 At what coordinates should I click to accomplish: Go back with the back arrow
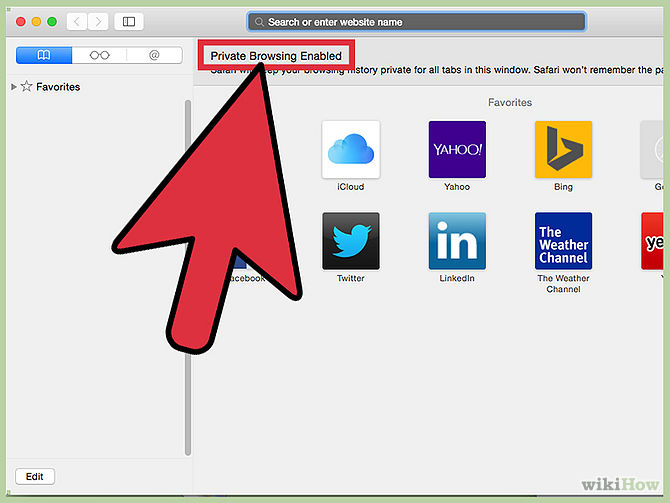tap(77, 21)
